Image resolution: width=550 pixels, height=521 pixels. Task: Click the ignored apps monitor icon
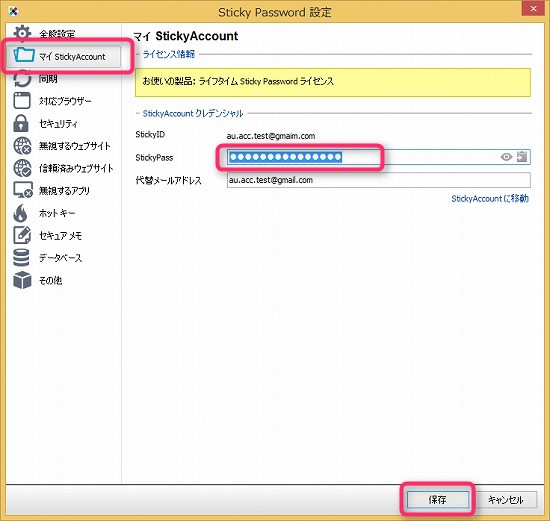click(x=23, y=190)
